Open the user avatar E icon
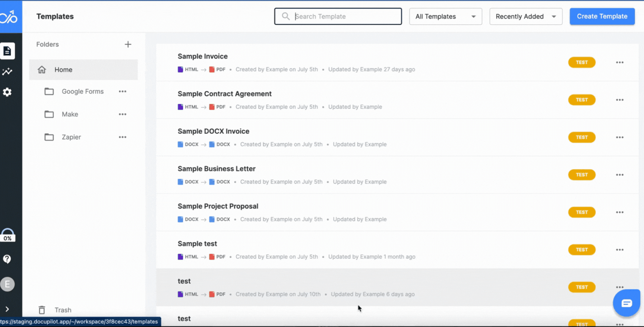 coord(7,284)
